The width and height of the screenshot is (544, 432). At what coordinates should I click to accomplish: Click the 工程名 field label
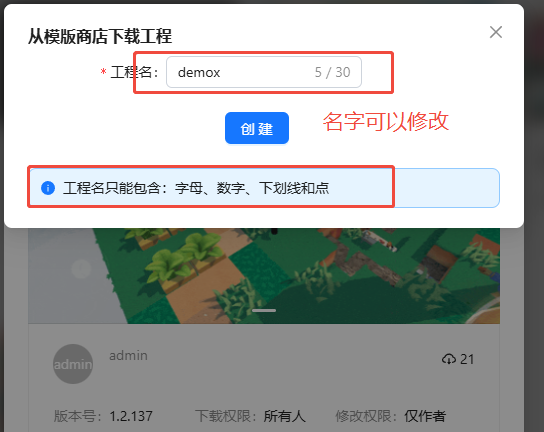tap(134, 72)
